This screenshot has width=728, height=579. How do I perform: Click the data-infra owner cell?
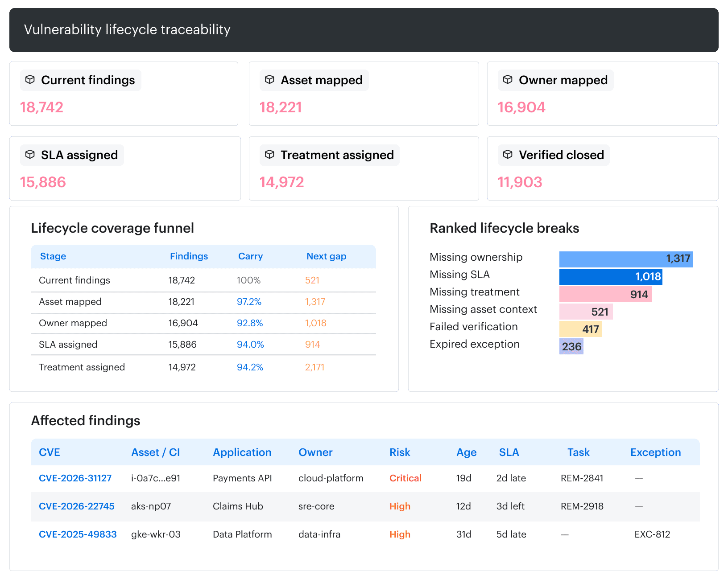[x=319, y=534]
